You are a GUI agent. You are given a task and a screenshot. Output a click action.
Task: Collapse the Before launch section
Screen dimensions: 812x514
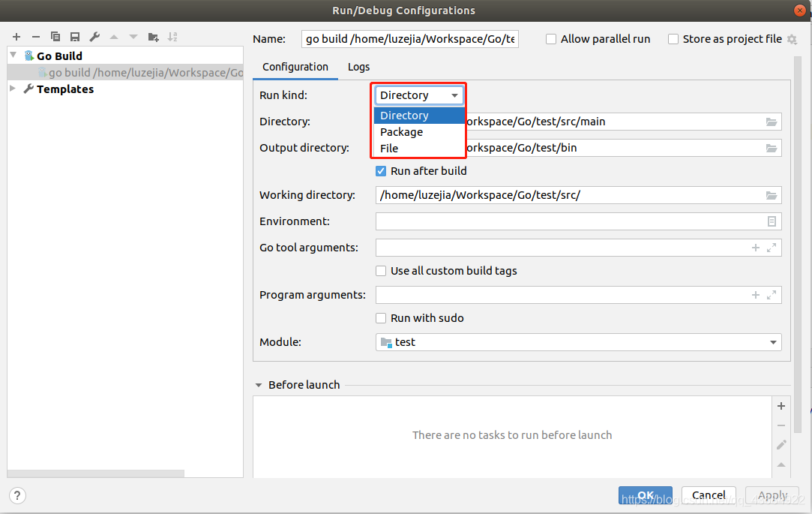(259, 385)
